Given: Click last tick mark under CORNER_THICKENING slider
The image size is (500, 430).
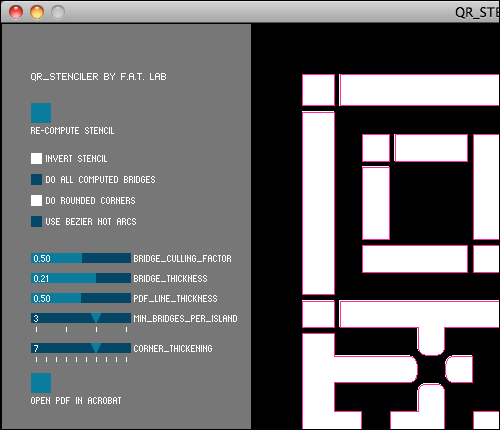Looking at the screenshot, I should click(126, 359).
